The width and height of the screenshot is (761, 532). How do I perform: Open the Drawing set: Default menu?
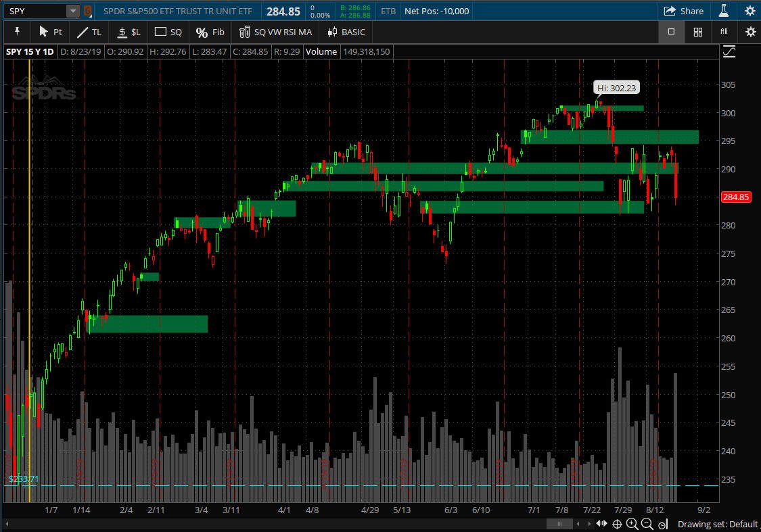coord(717,525)
